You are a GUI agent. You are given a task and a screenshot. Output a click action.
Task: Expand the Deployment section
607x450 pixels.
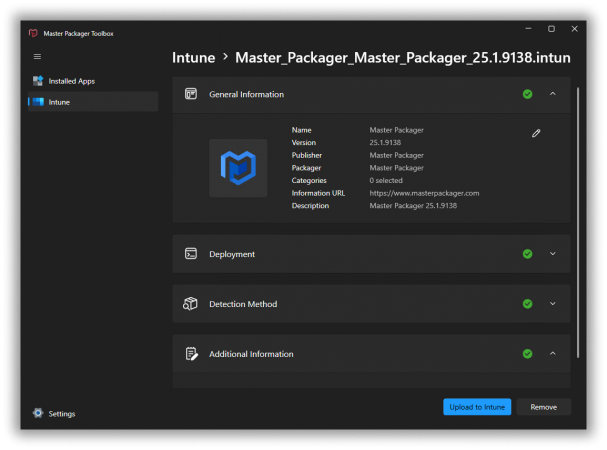553,254
